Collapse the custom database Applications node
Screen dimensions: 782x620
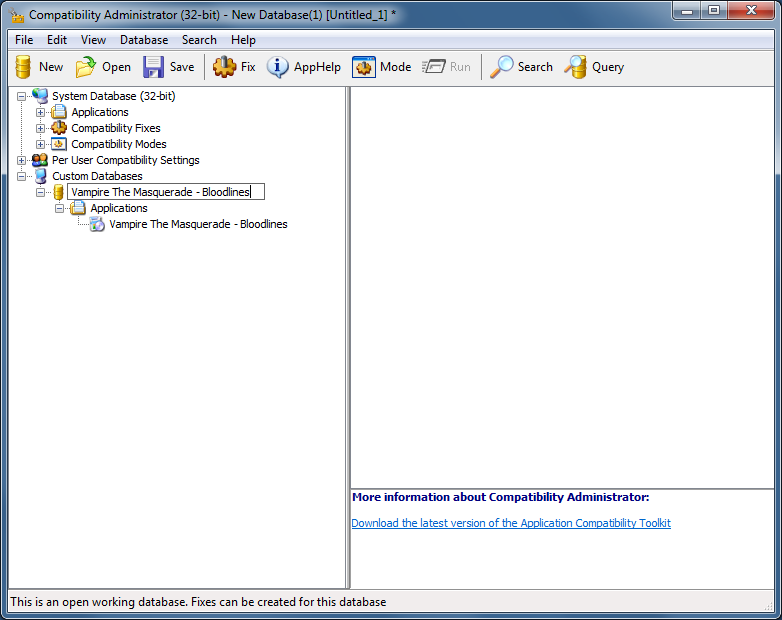pyautogui.click(x=59, y=208)
